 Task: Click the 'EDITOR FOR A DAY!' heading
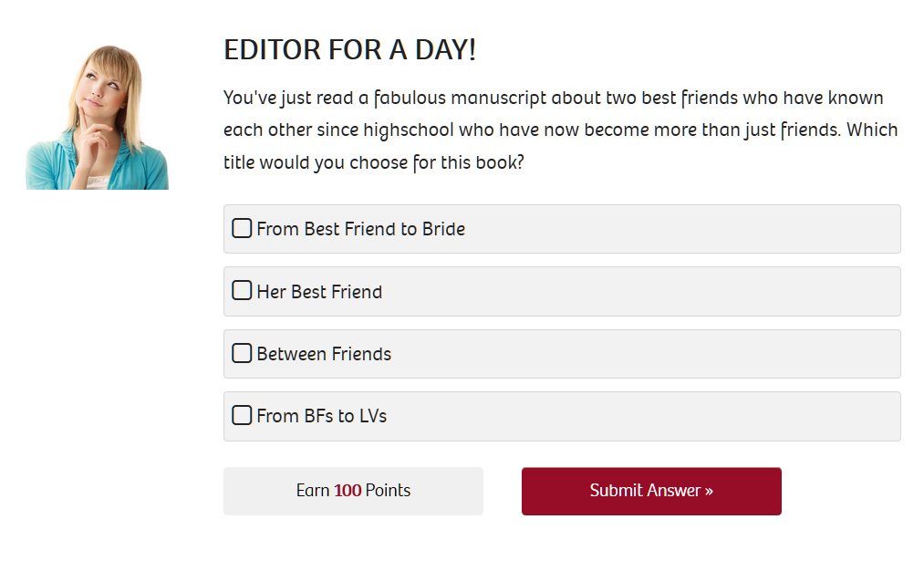click(x=349, y=49)
